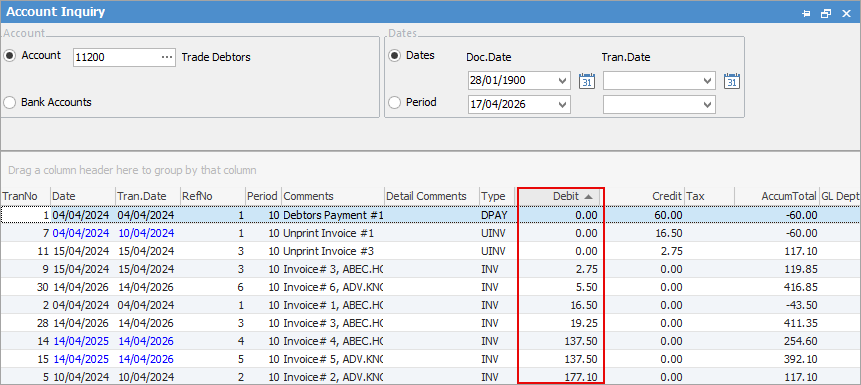Click debit value 19.25

[584, 323]
